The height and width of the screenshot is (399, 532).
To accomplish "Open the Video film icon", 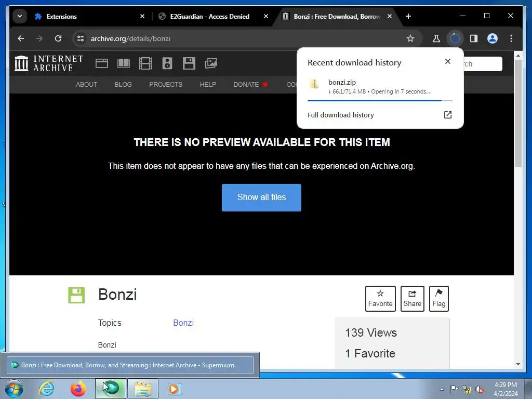I will [145, 63].
